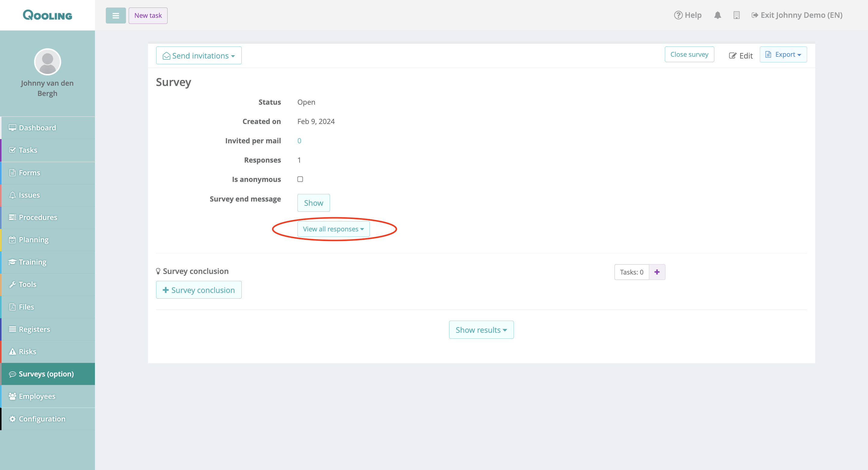The height and width of the screenshot is (470, 868).
Task: Click the Help question mark icon
Action: 678,15
